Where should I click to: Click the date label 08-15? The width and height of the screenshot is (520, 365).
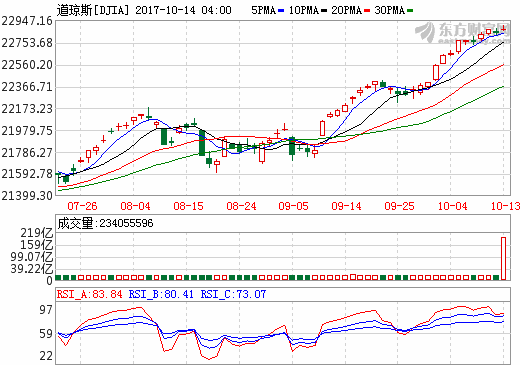[188, 206]
